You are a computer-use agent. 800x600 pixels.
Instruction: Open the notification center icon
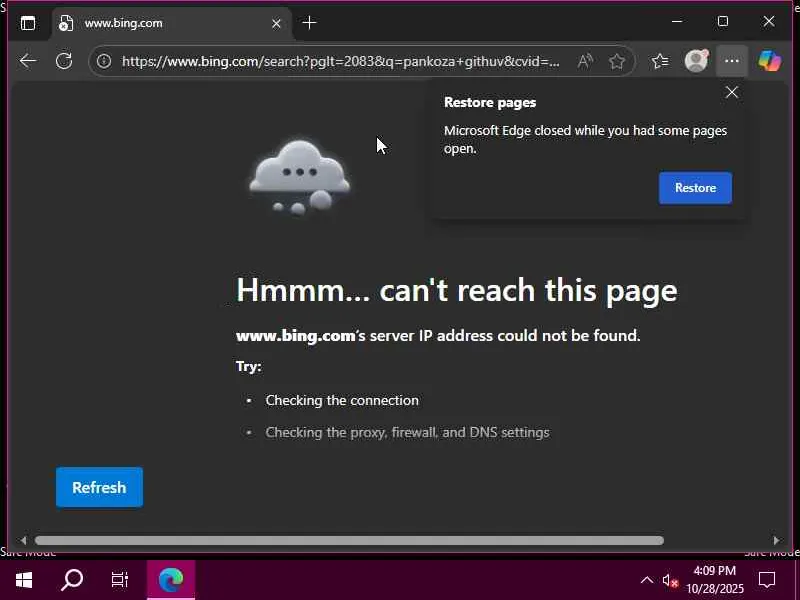tap(767, 580)
